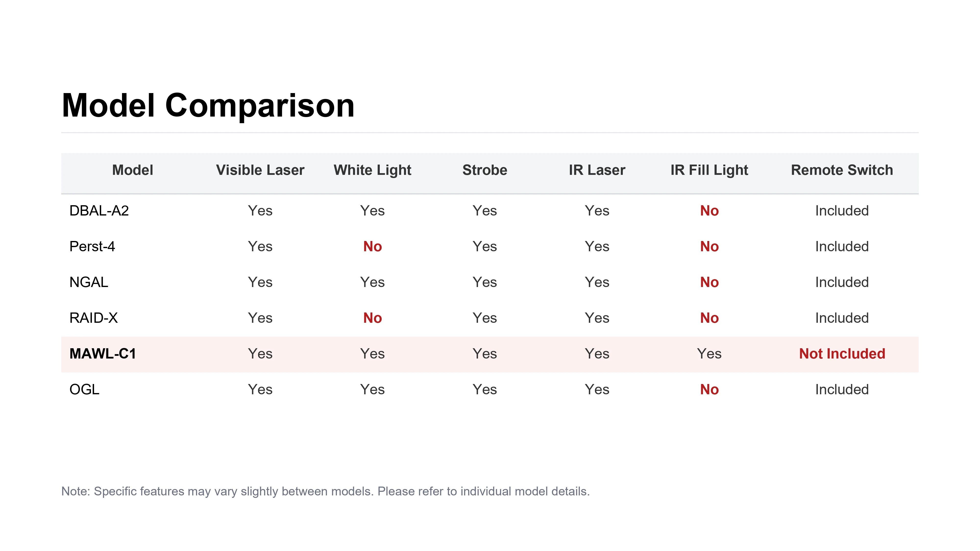
Task: Click the red Not Included cell
Action: [x=842, y=354]
